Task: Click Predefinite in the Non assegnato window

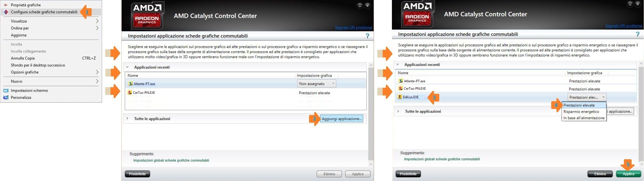Action: click(x=137, y=174)
